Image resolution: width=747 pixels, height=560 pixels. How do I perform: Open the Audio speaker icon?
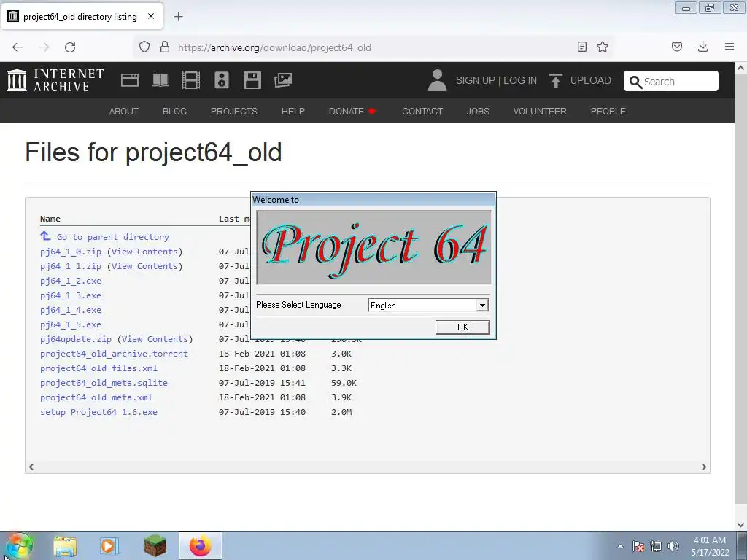[x=222, y=80]
